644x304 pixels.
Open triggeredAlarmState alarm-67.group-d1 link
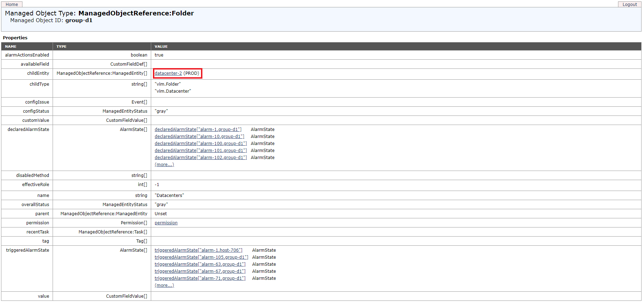[200, 271]
